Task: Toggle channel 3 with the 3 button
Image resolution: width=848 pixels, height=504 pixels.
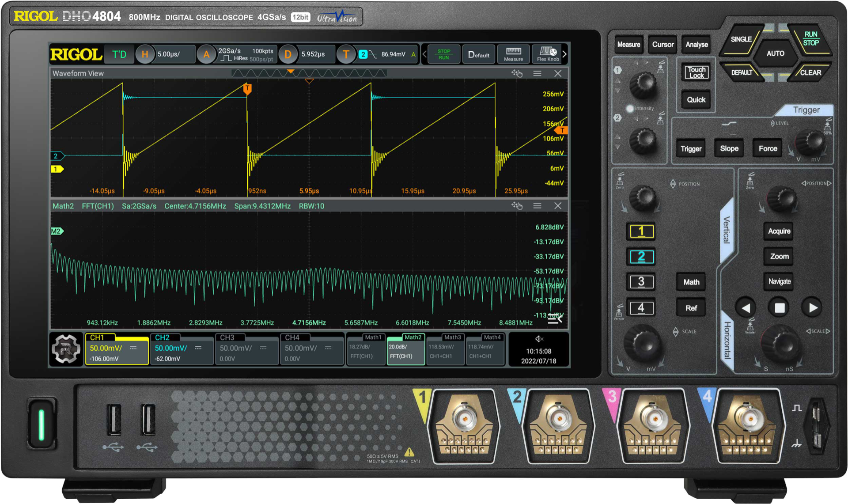Action: pyautogui.click(x=641, y=282)
